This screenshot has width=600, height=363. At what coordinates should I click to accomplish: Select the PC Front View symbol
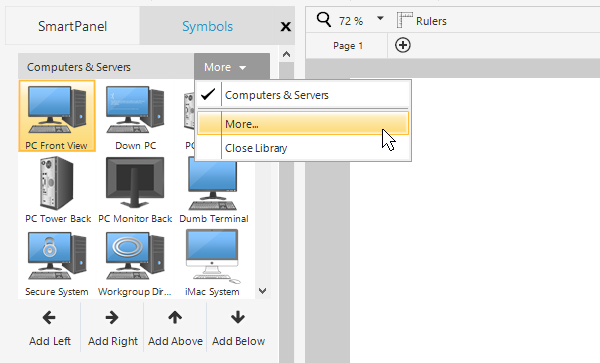point(57,116)
